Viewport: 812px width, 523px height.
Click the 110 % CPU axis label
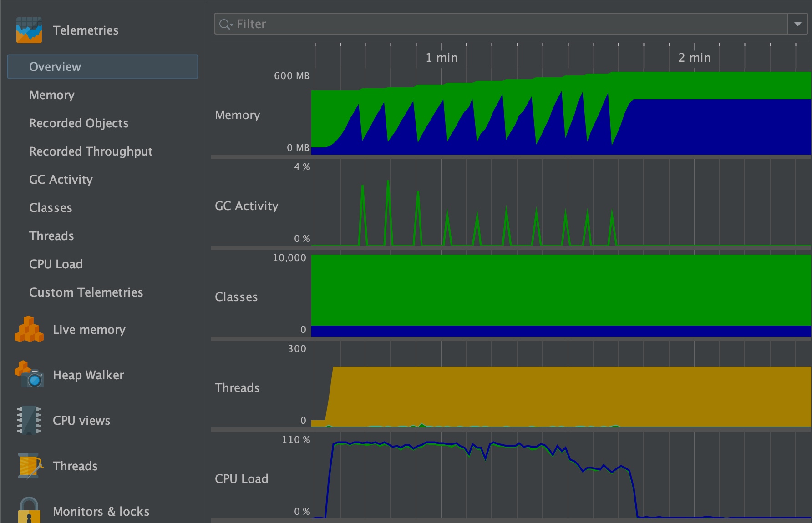pyautogui.click(x=296, y=440)
